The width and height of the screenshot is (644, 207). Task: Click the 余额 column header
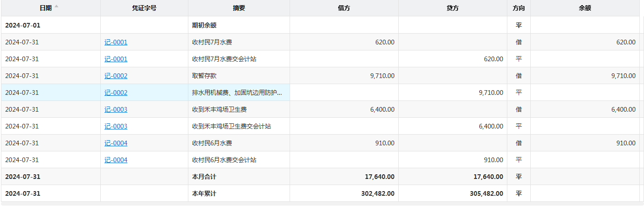[x=585, y=8]
